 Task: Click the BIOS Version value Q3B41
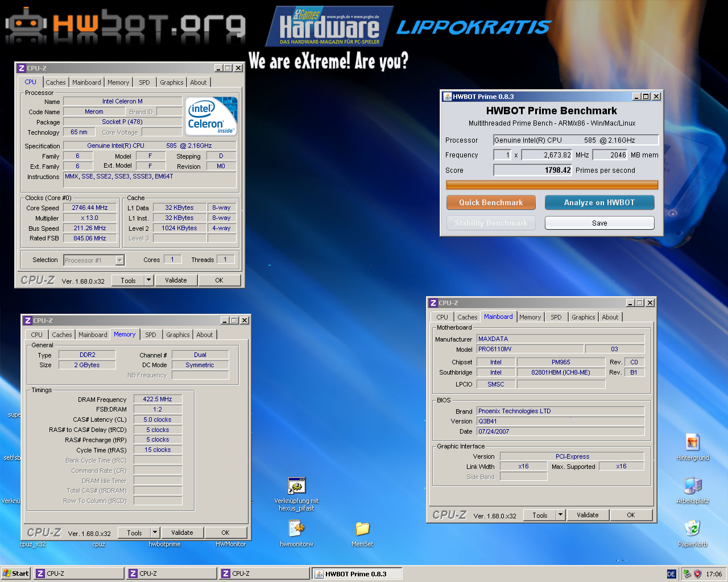560,422
